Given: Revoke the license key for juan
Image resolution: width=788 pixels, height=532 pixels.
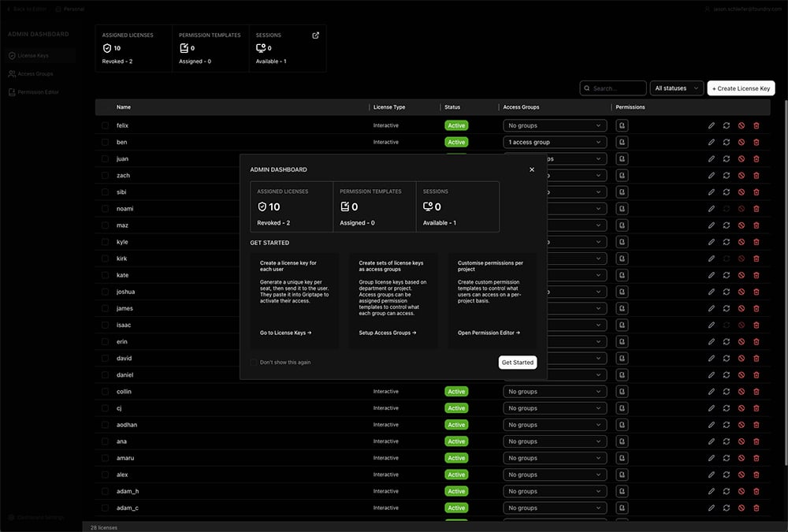Looking at the screenshot, I should point(742,159).
